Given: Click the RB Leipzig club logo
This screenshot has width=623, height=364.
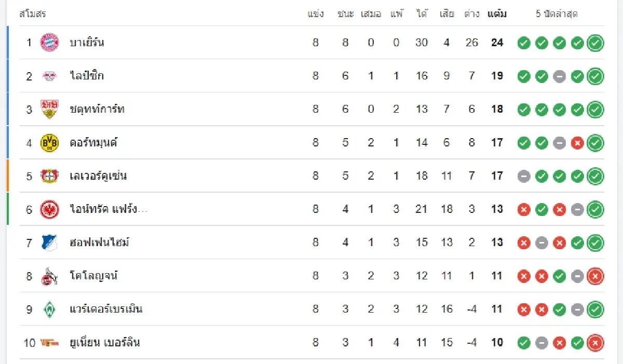Looking at the screenshot, I should click(50, 76).
